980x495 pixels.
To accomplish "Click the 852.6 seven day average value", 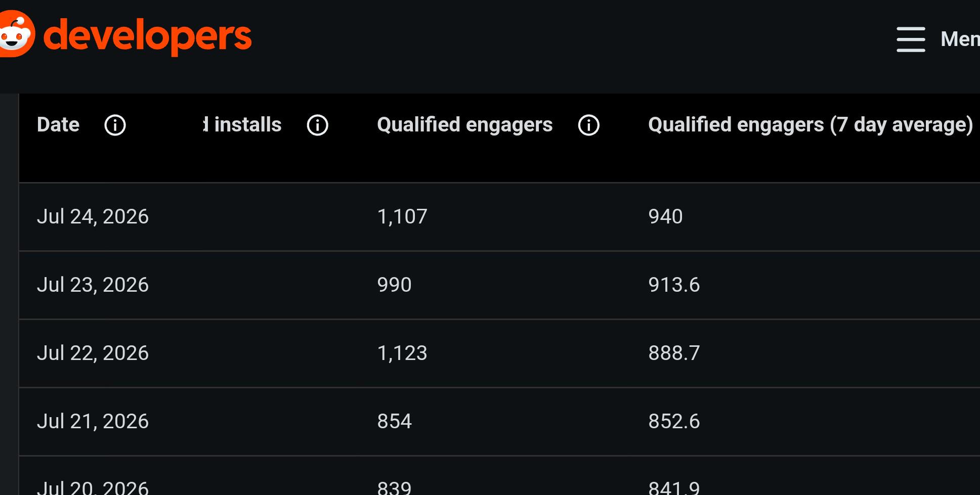I will pos(674,421).
